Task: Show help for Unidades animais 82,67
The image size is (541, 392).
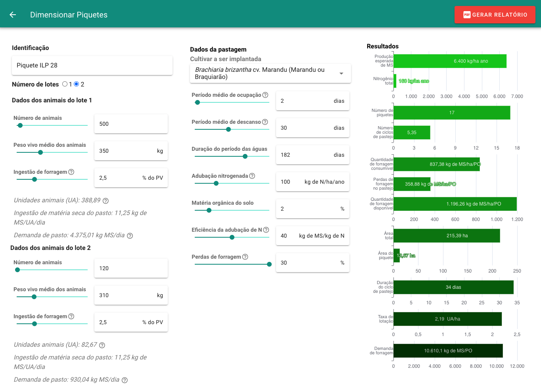Action: tap(102, 345)
